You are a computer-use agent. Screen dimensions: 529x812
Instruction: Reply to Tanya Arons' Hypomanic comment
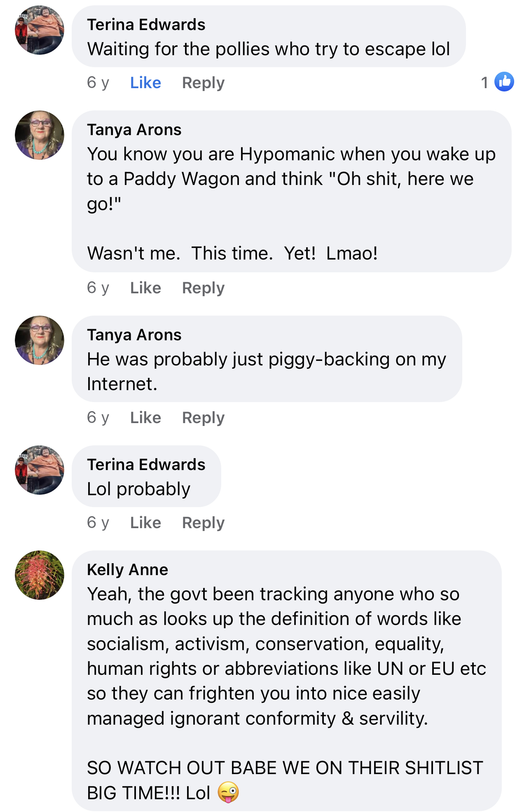(x=204, y=288)
